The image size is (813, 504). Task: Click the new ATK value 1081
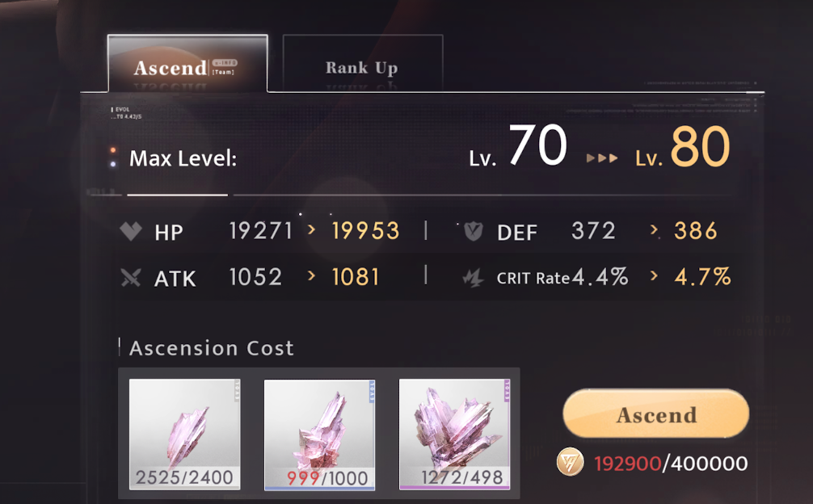[356, 277]
